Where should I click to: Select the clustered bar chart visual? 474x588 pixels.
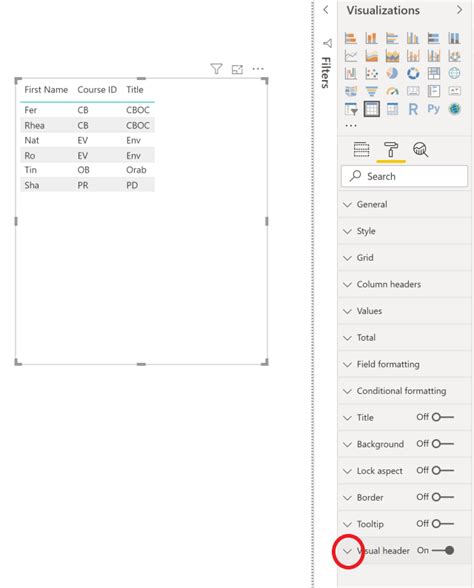pyautogui.click(x=392, y=38)
